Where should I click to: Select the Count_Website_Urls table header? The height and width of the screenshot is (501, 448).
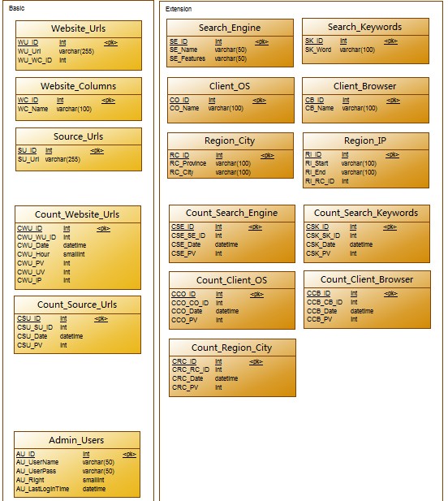(77, 214)
